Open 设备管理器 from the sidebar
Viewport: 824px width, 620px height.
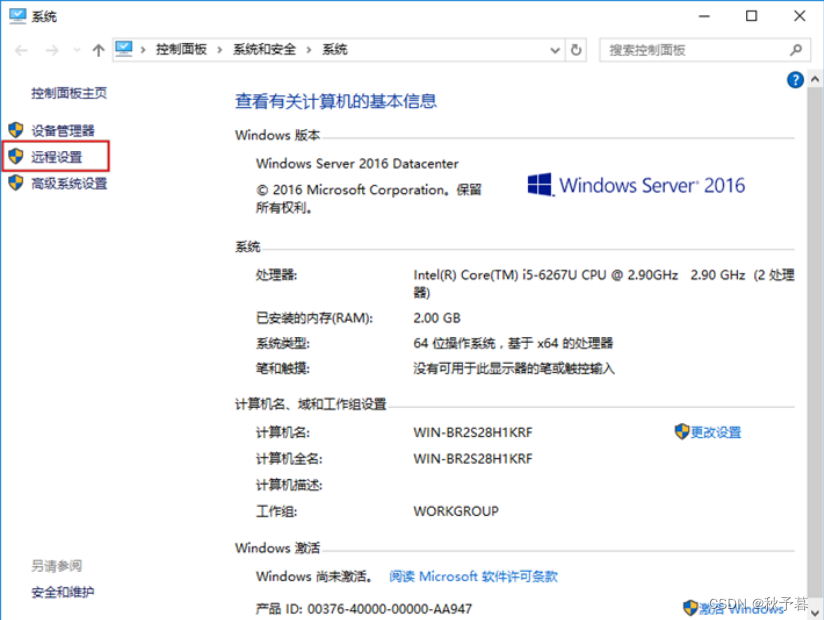pos(63,130)
